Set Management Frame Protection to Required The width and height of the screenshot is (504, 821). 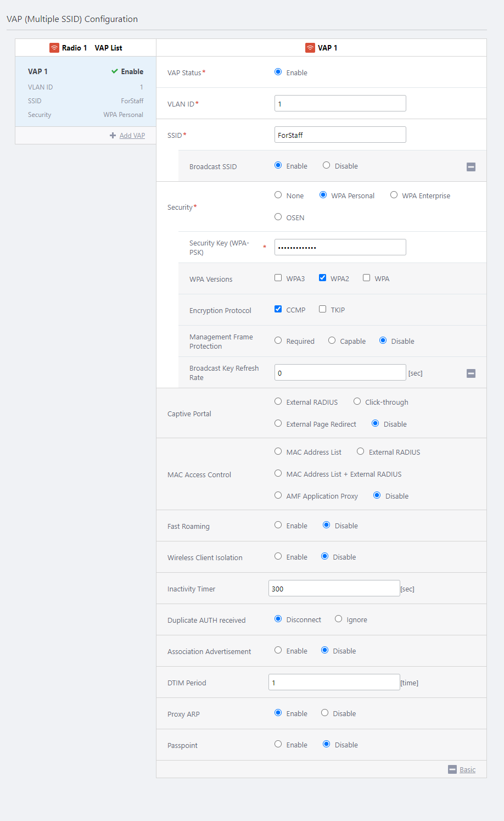pos(278,340)
